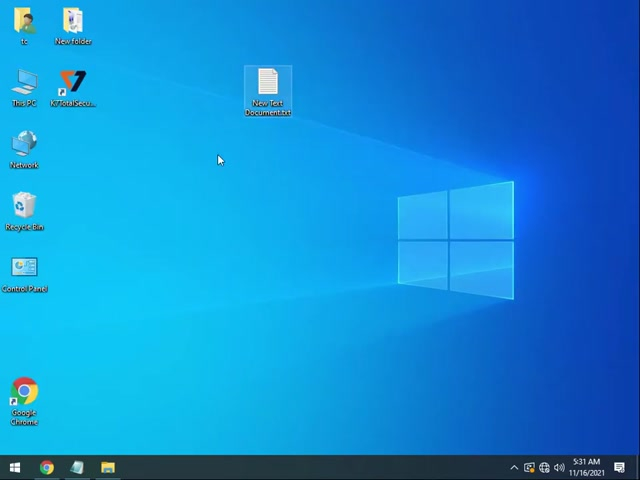This screenshot has height=480, width=640.
Task: Open File Explorer from the taskbar
Action: click(108, 467)
